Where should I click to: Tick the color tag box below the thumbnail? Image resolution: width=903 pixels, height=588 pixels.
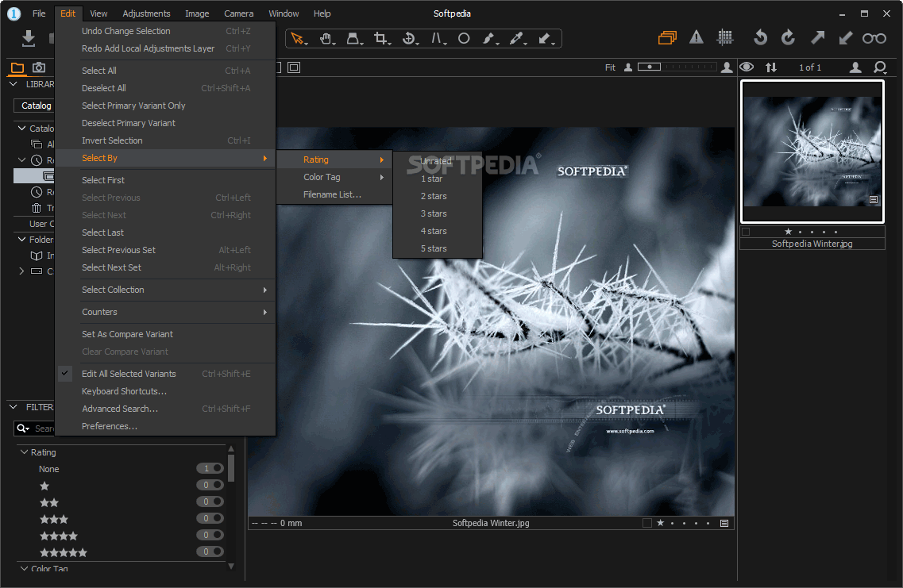[746, 231]
